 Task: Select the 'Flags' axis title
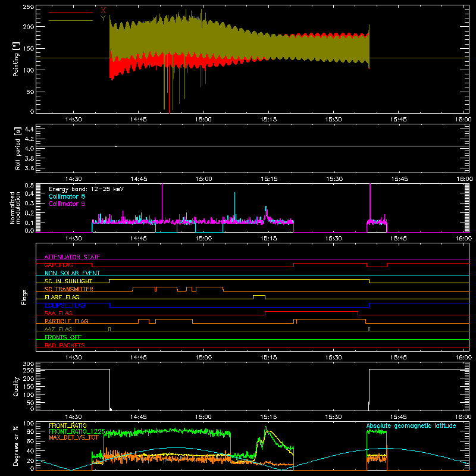pos(24,297)
